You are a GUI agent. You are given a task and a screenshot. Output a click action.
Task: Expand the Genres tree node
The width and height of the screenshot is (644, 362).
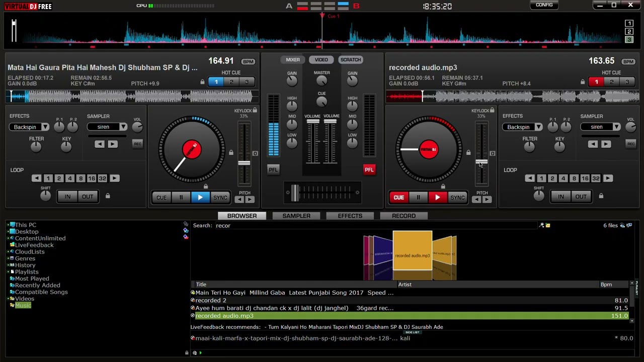tap(9, 258)
